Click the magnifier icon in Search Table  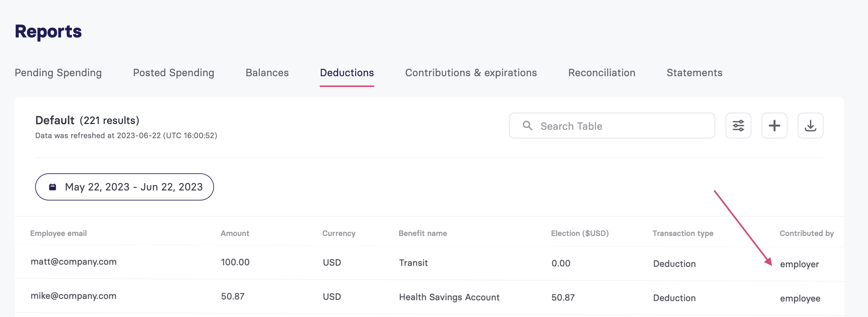(x=527, y=126)
